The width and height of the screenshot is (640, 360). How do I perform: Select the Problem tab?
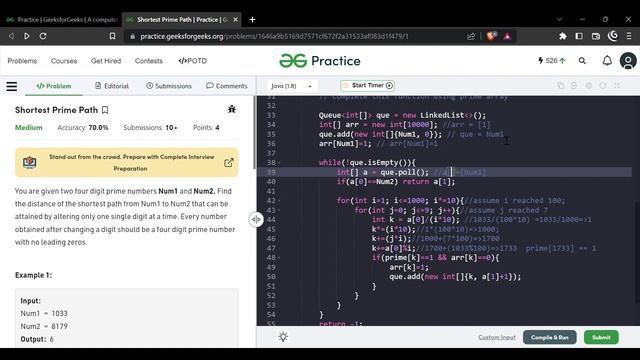[54, 86]
